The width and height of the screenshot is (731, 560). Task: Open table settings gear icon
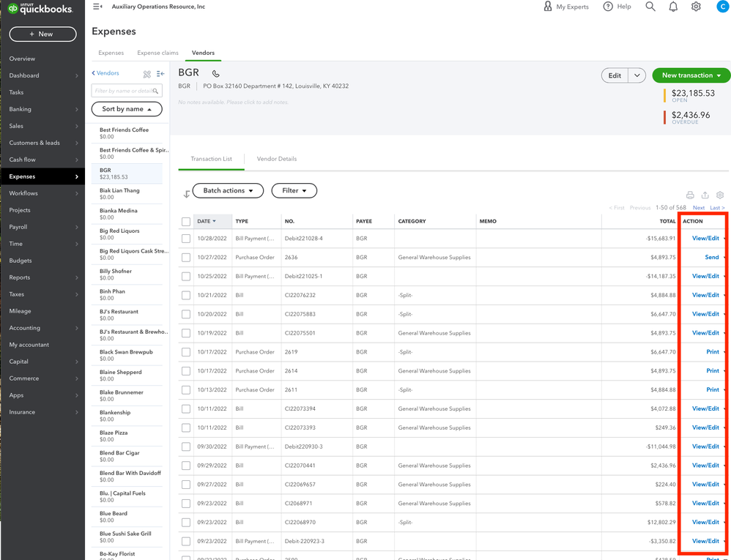click(x=720, y=195)
